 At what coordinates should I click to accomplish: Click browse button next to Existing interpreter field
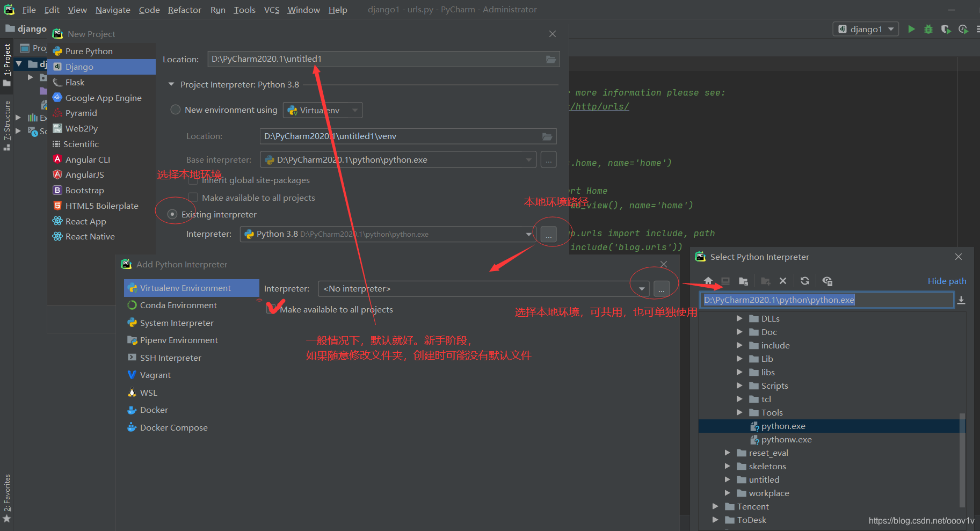tap(548, 235)
